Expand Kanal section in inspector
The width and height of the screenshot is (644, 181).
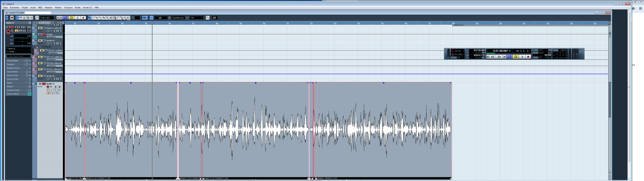[x=19, y=82]
